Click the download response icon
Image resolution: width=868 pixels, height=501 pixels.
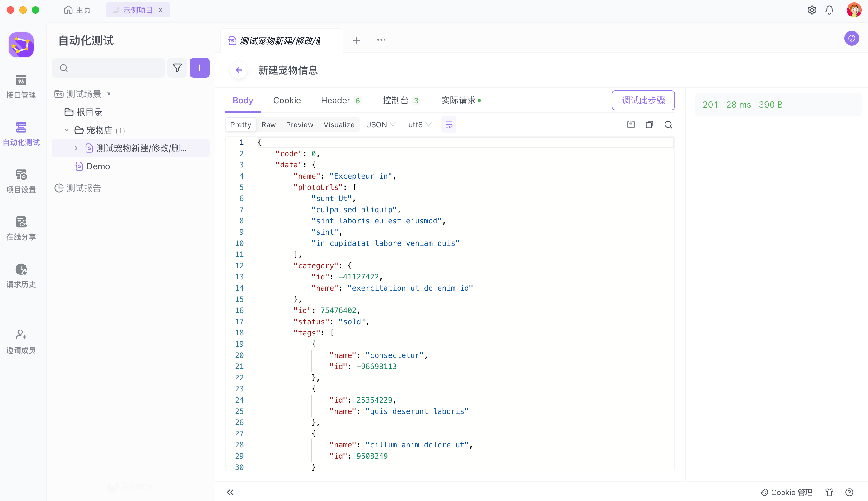pos(631,124)
